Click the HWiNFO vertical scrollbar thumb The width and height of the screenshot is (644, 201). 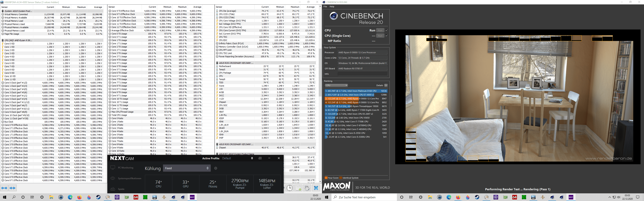320,72
